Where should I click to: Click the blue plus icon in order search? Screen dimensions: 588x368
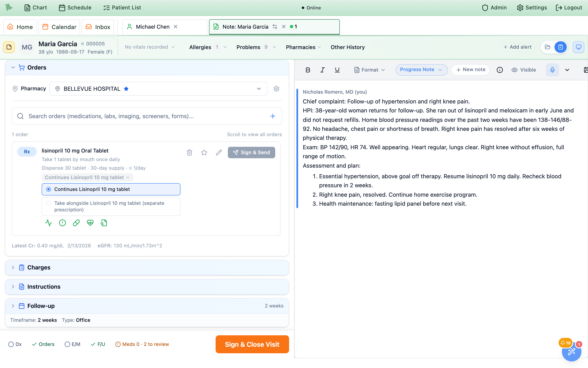273,116
